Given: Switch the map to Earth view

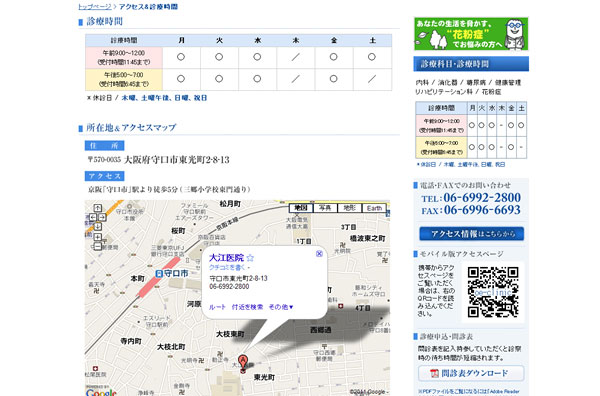Looking at the screenshot, I should click(374, 208).
